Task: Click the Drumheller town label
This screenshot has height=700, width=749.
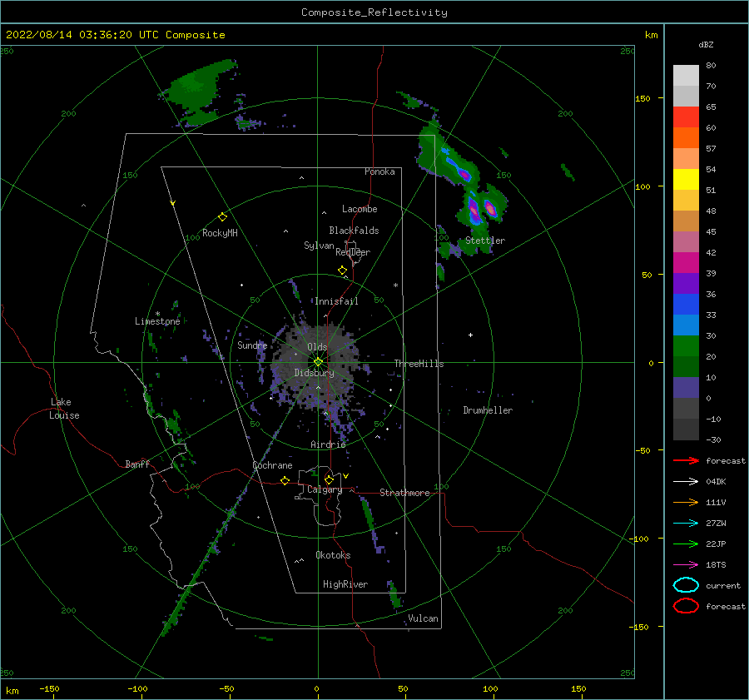Action: (x=488, y=410)
